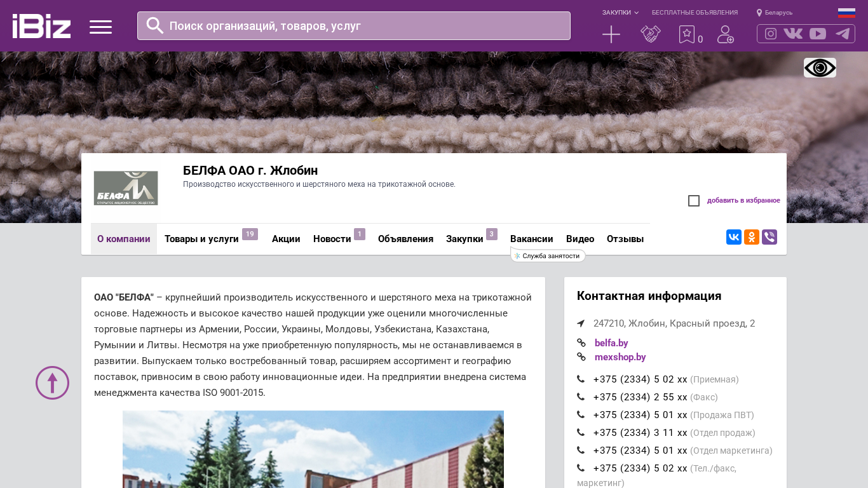The image size is (868, 488).
Task: Open the Отзывы tab
Action: [625, 239]
